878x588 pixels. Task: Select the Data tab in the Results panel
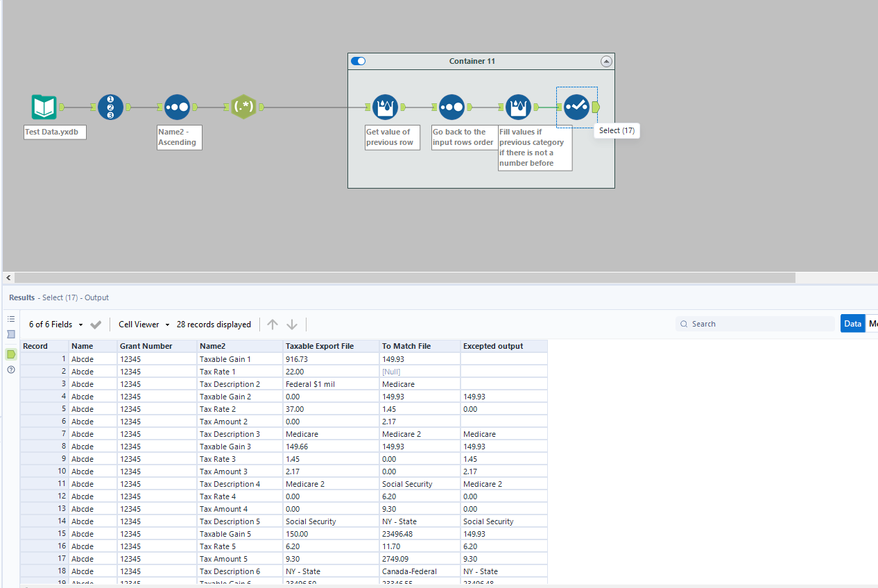point(852,323)
